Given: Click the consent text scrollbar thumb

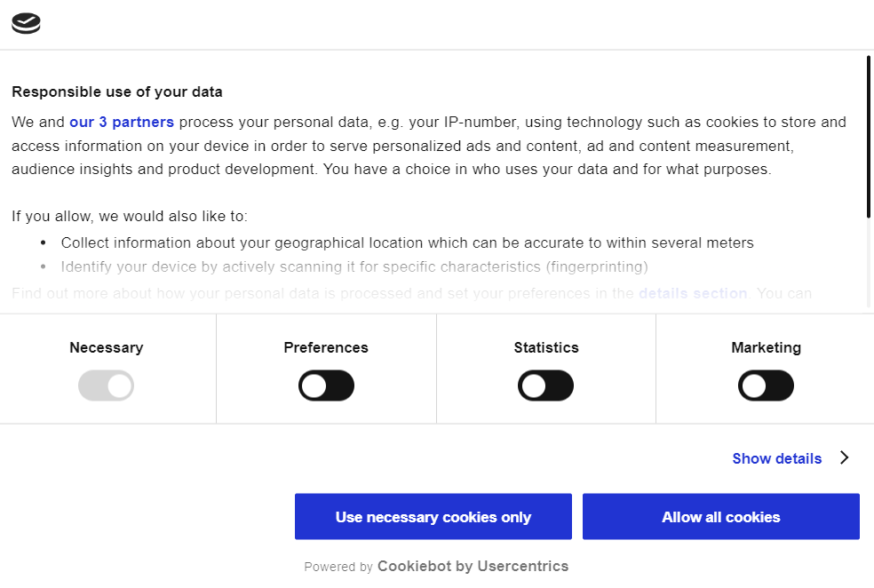Looking at the screenshot, I should (x=869, y=137).
